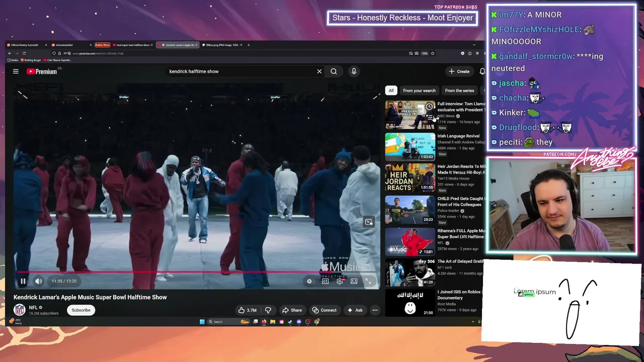This screenshot has height=362, width=644.
Task: Open the Tom Llamas full interview thumbnail
Action: tap(410, 115)
